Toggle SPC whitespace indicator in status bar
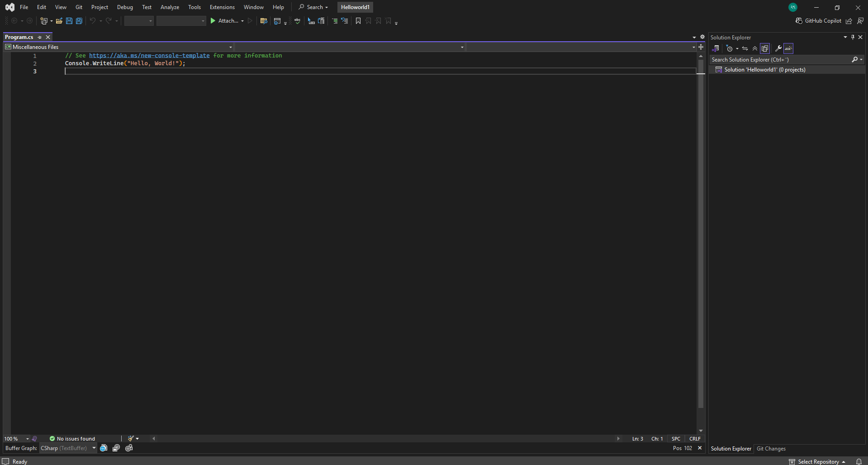 (x=676, y=439)
